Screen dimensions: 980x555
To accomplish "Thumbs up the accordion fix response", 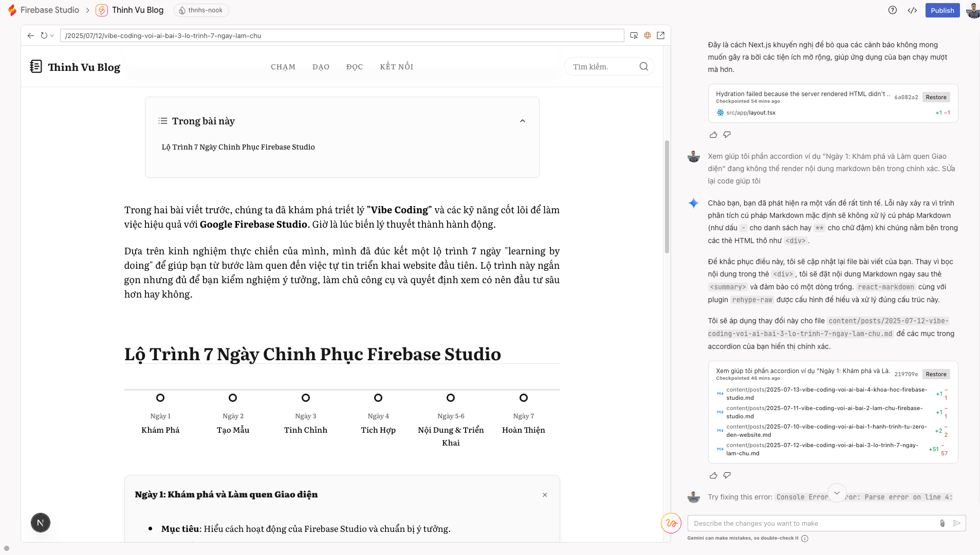I will point(713,475).
